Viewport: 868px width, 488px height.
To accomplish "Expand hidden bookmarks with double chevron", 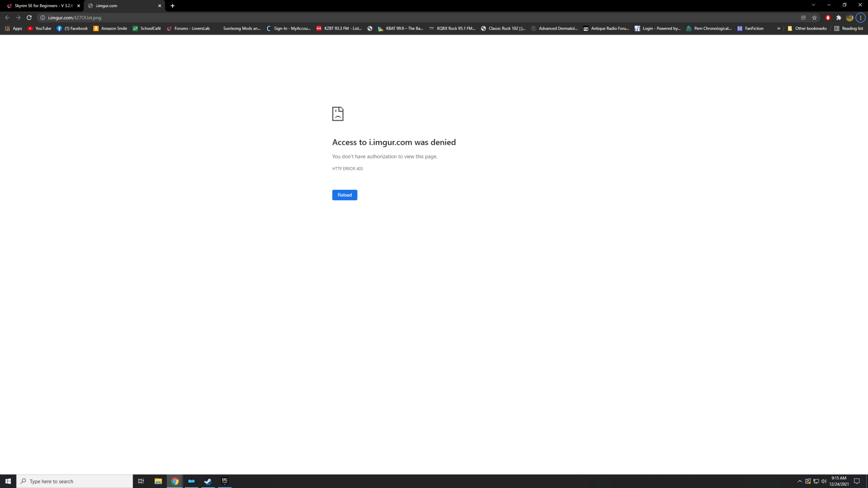I will pyautogui.click(x=778, y=28).
